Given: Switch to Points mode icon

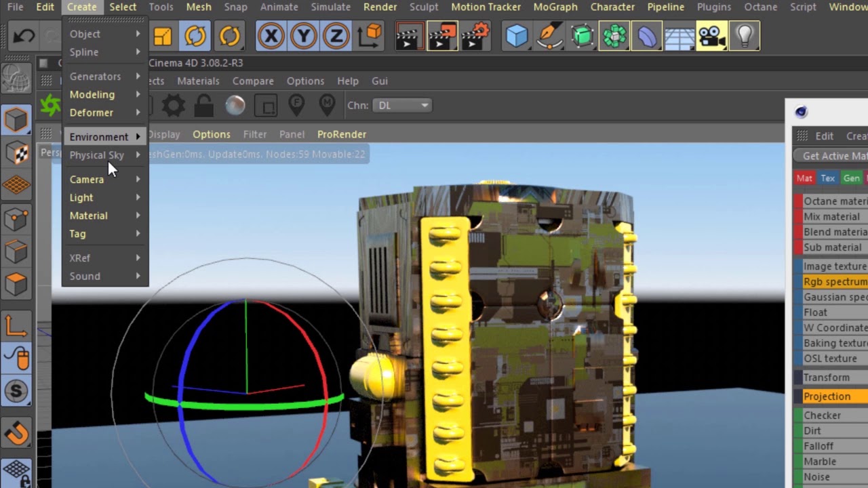Looking at the screenshot, I should tap(16, 218).
